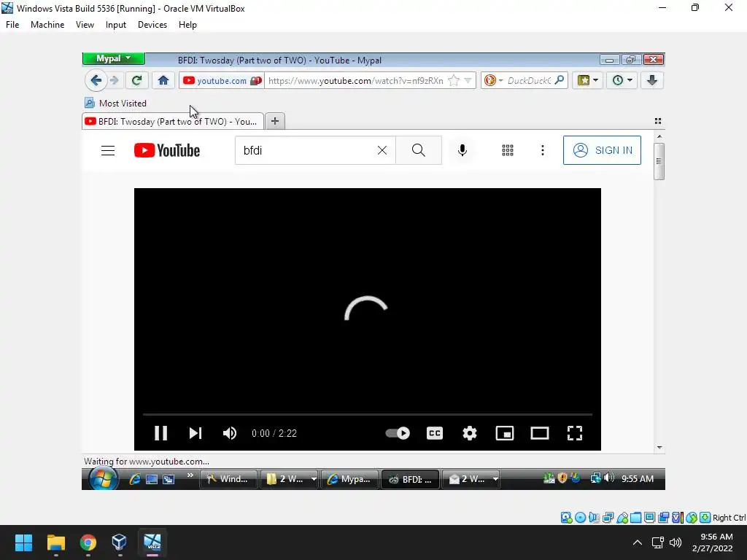Enter fullscreen video mode
This screenshot has height=560, width=747.
point(575,433)
